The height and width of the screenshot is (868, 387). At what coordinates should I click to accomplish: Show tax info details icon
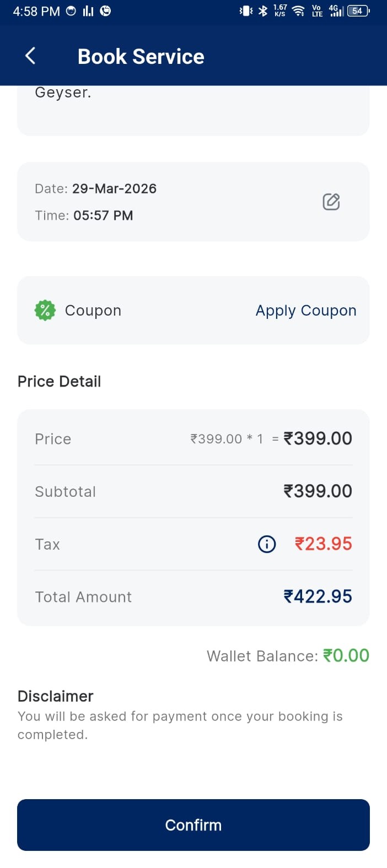click(x=267, y=544)
